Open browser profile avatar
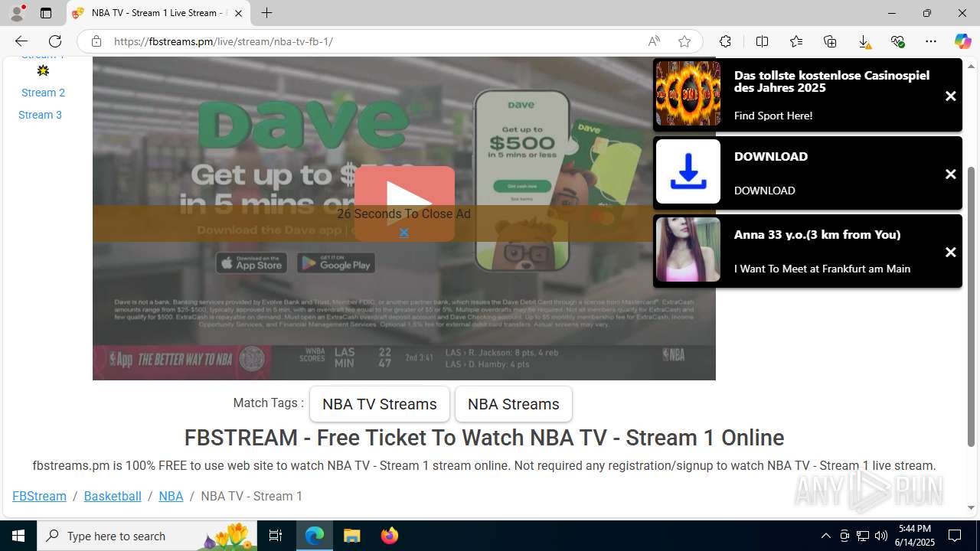Viewport: 980px width, 551px height. [x=17, y=13]
